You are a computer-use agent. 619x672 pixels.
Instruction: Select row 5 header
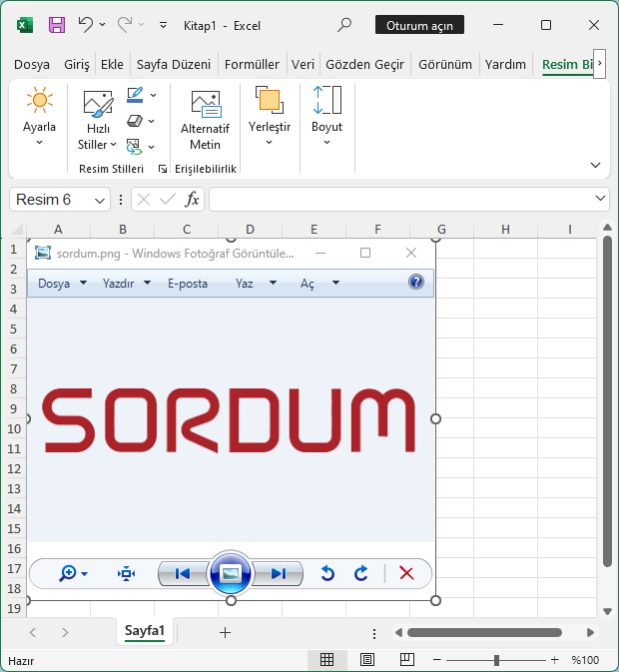click(x=14, y=330)
